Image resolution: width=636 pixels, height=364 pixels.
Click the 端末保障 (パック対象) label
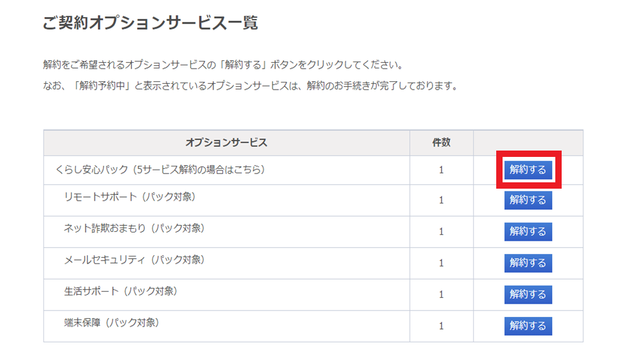pos(112,323)
